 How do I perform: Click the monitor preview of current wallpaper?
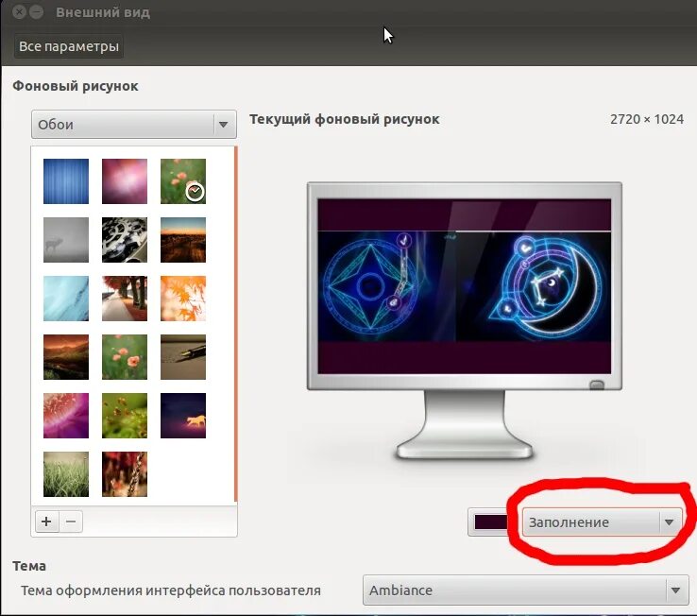[x=465, y=286]
